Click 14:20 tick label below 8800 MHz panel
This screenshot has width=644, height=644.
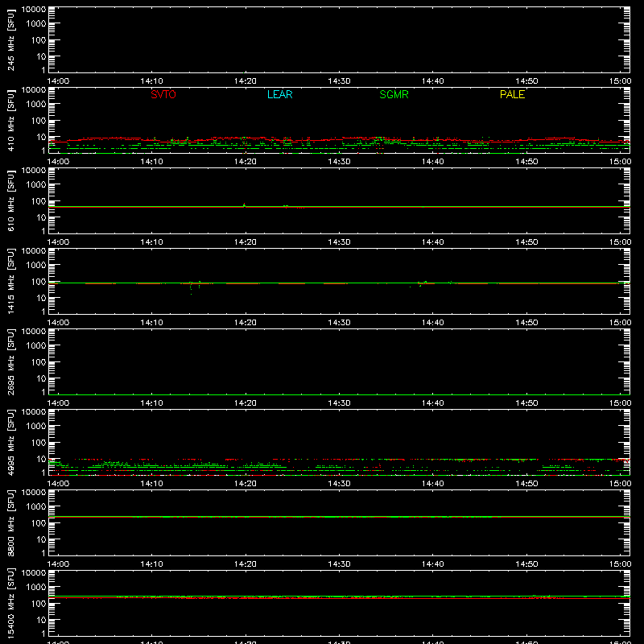[x=246, y=564]
